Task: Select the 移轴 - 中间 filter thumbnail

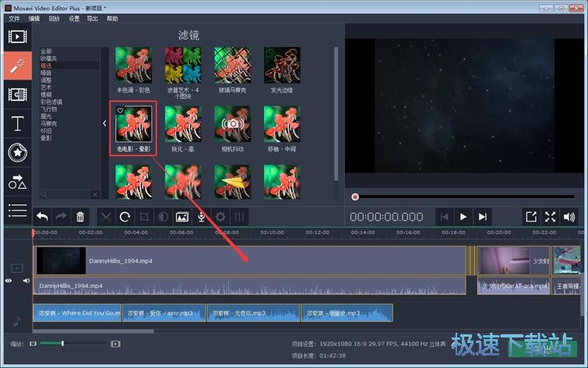Action: (x=282, y=124)
